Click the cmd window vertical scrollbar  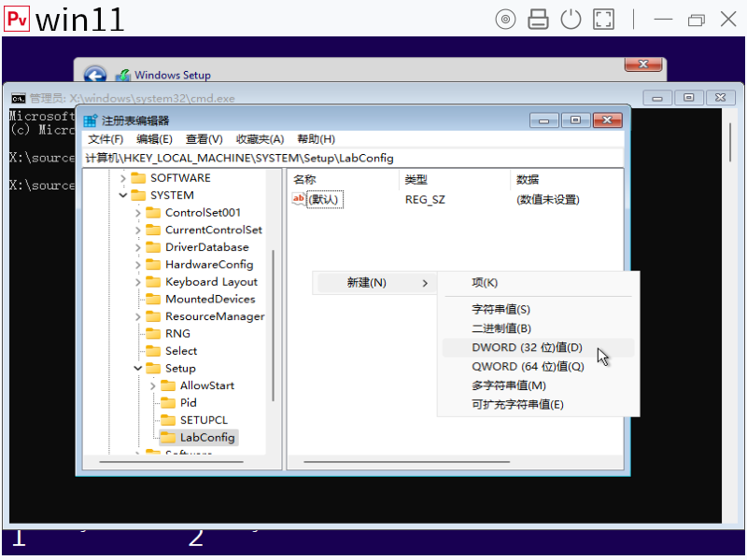(x=730, y=143)
